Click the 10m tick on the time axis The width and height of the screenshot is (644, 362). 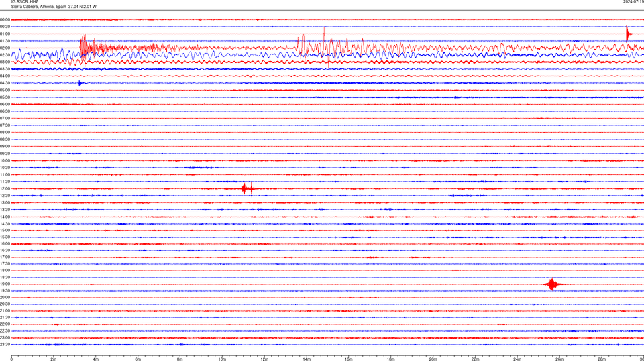click(222, 359)
